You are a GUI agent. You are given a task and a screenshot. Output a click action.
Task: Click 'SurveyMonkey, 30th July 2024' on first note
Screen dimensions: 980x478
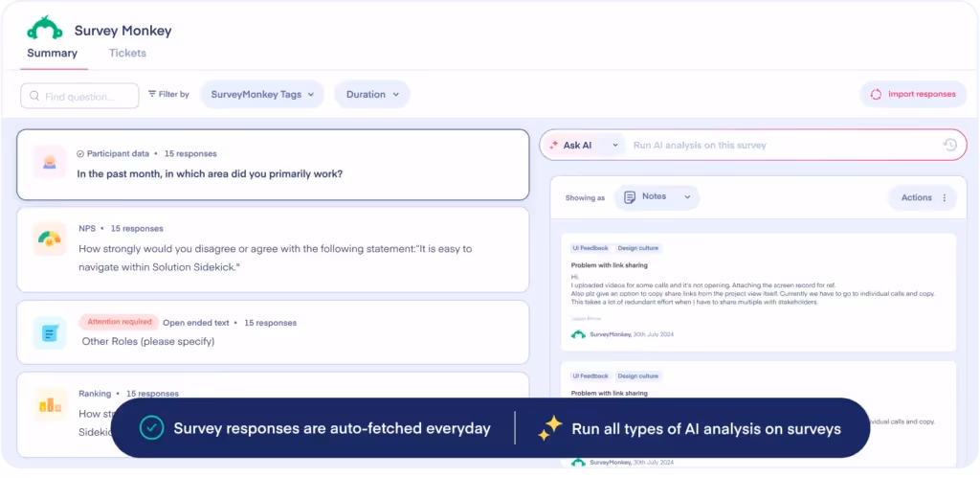(632, 334)
